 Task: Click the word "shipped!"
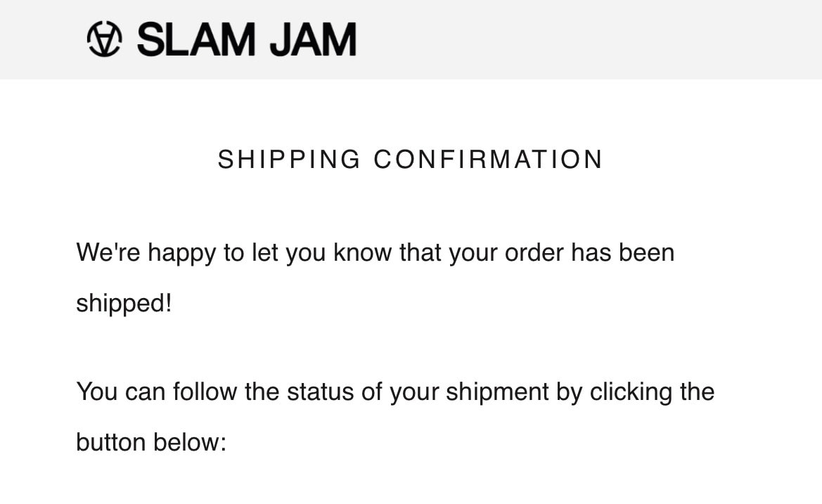(x=124, y=304)
